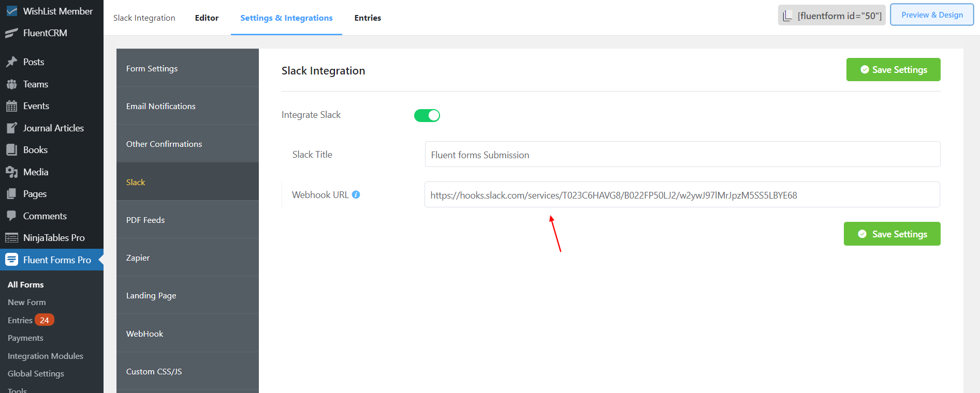Open Payments submenu item

coord(25,338)
